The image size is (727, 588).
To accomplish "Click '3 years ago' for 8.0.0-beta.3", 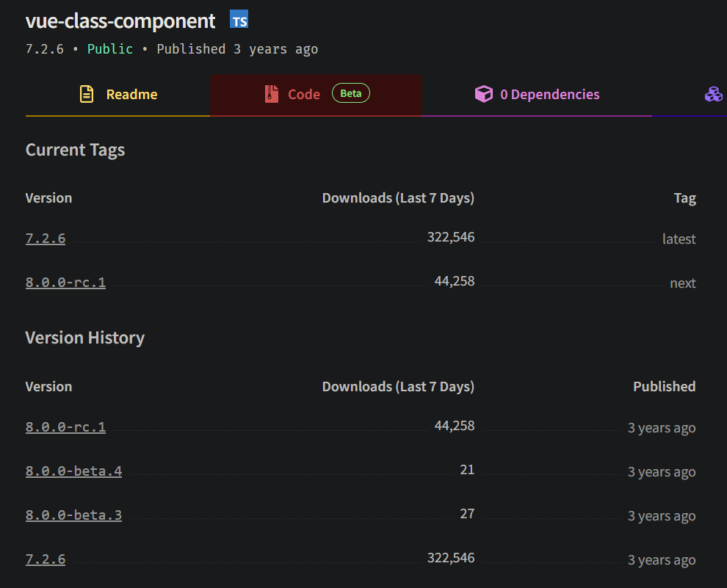I will (662, 516).
